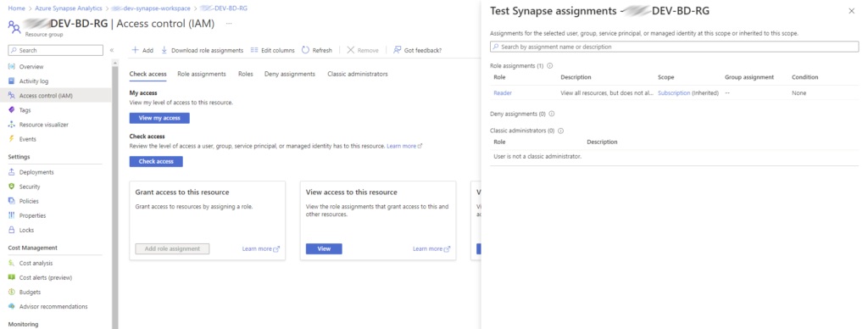Click the Reader role Description column header

(x=576, y=77)
